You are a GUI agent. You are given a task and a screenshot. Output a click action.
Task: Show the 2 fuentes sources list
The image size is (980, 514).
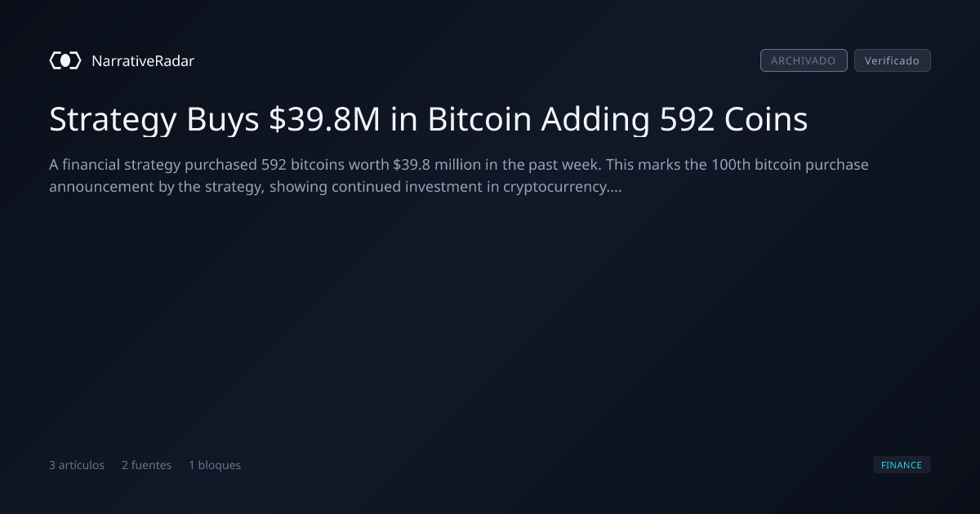pyautogui.click(x=147, y=465)
